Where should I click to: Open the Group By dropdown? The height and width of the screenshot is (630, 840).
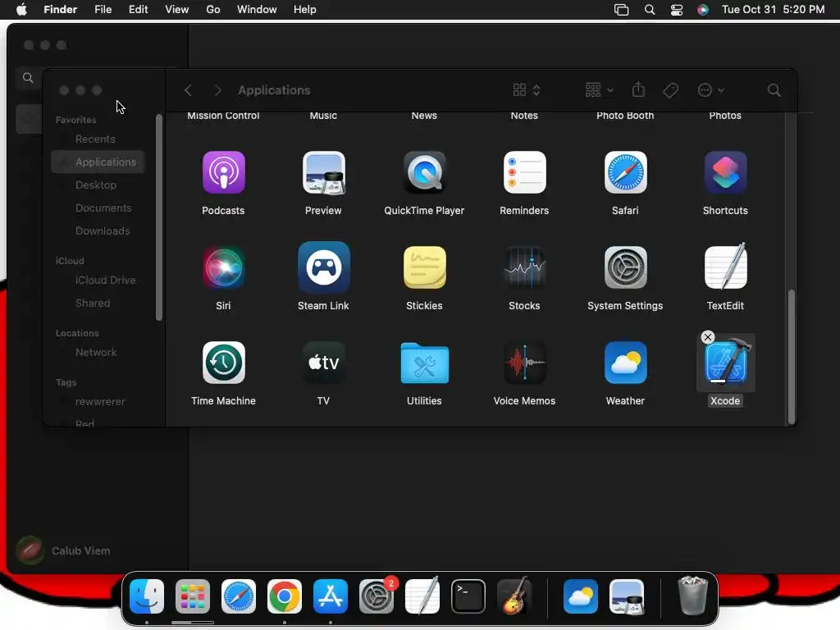[x=599, y=90]
